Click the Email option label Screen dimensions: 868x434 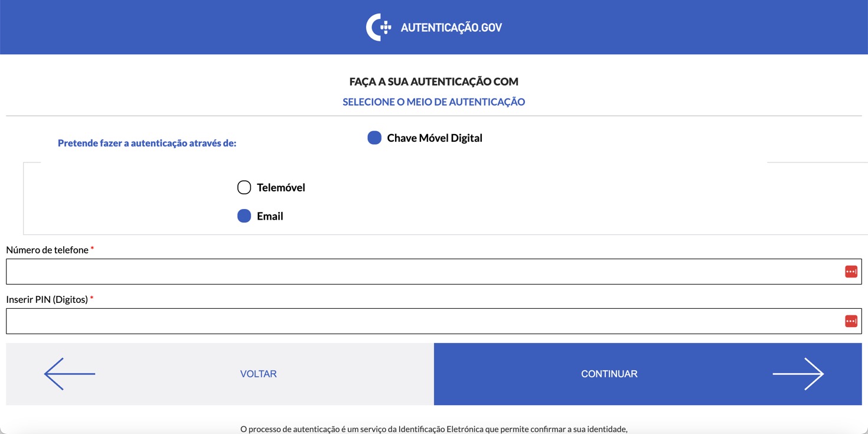coord(270,216)
